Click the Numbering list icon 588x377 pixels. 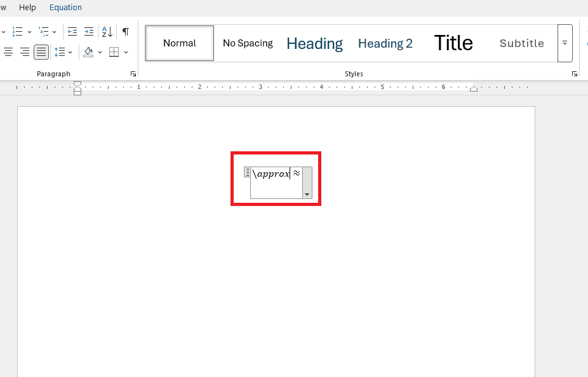(x=17, y=32)
